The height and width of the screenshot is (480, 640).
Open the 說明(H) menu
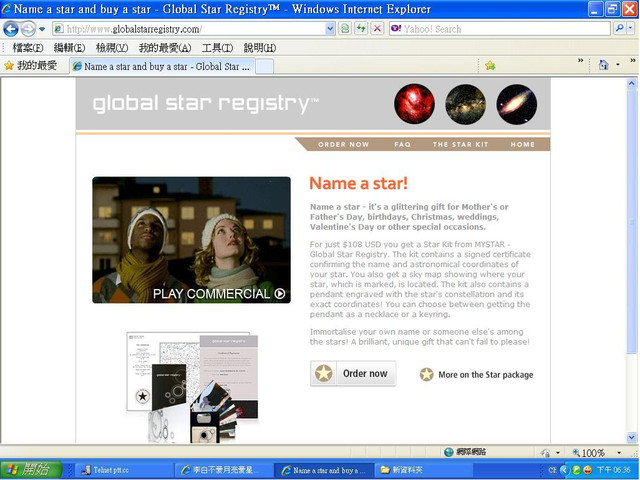pyautogui.click(x=260, y=48)
